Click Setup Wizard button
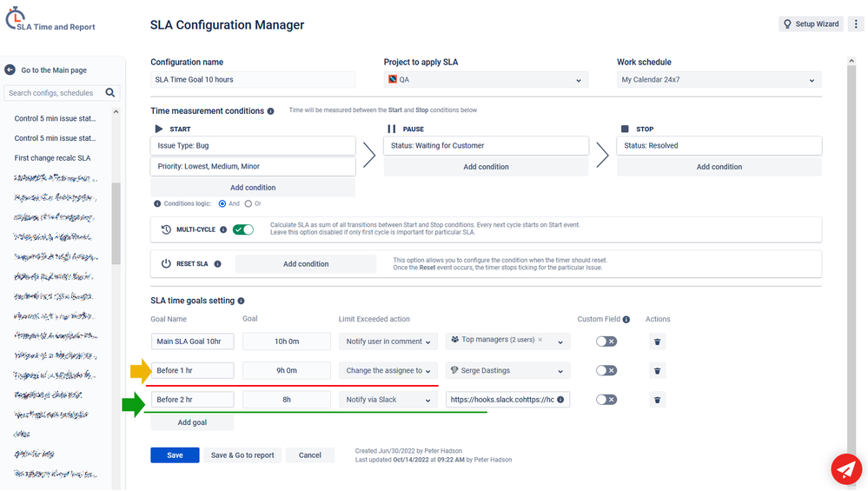 [x=811, y=23]
